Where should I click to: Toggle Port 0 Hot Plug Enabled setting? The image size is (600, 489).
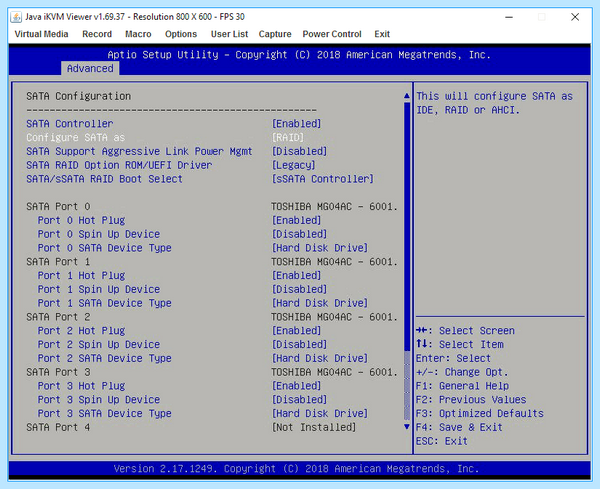296,220
